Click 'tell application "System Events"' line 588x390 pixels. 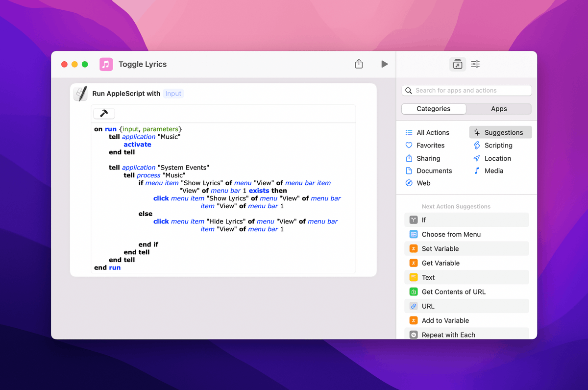[159, 168]
